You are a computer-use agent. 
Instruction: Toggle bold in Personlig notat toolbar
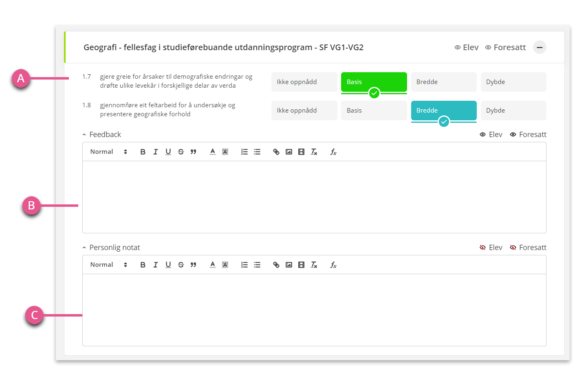[143, 265]
